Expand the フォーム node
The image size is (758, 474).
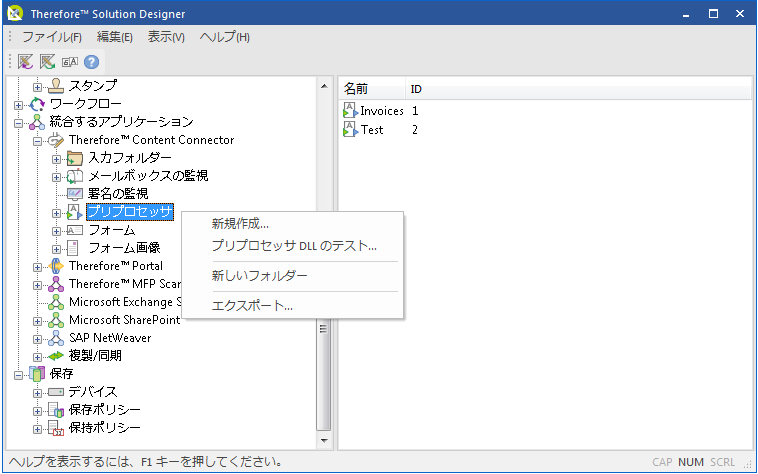tap(57, 231)
